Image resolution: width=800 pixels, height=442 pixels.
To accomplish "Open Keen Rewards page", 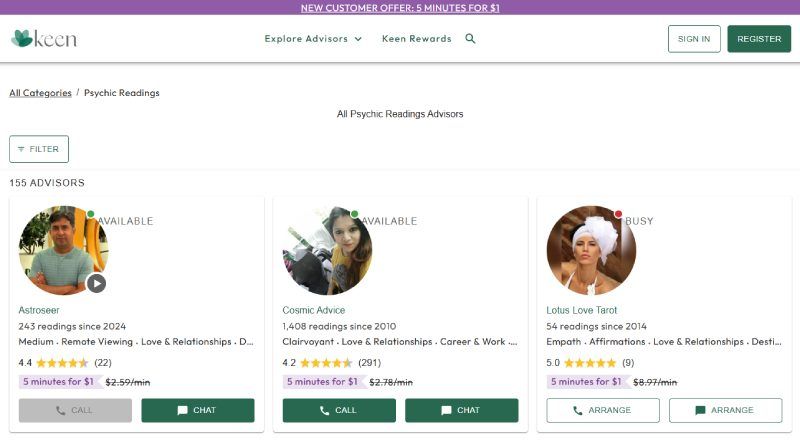I will click(x=416, y=39).
